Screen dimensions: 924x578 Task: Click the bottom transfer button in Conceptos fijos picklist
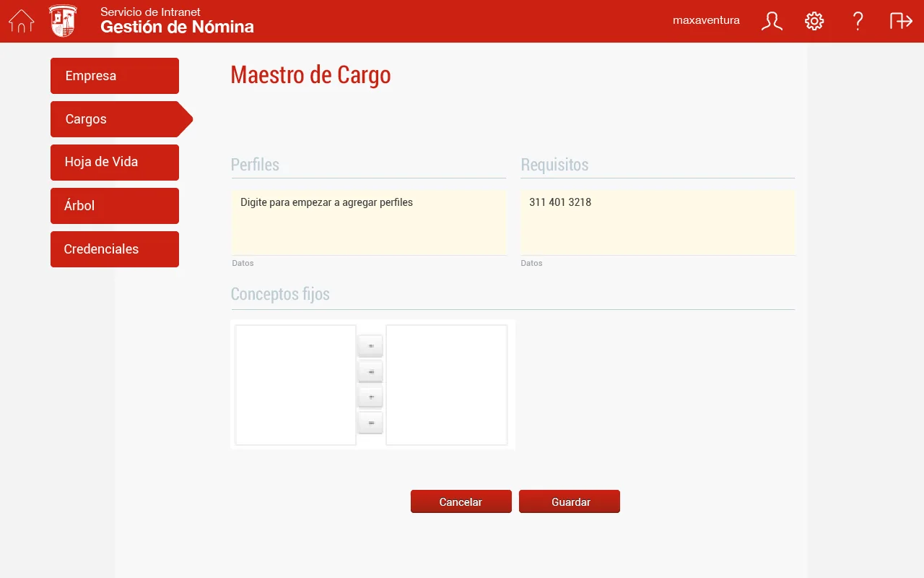tap(370, 422)
